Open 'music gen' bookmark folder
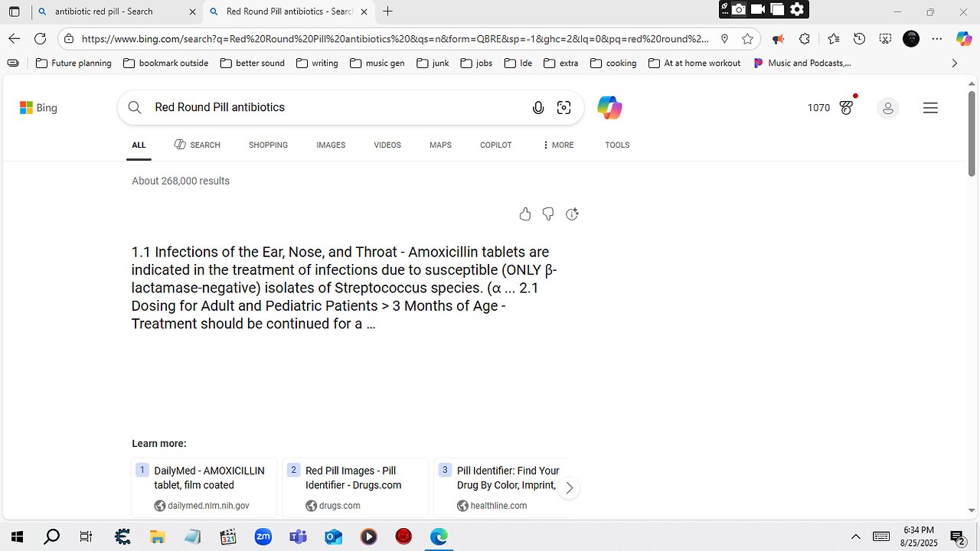Image resolution: width=980 pixels, height=551 pixels. point(377,64)
